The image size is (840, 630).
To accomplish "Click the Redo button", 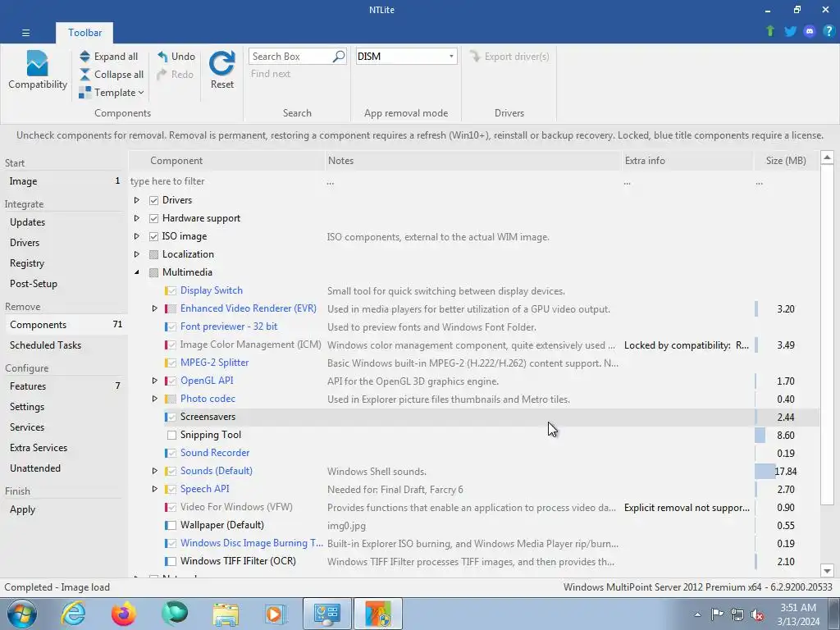I will tap(176, 75).
